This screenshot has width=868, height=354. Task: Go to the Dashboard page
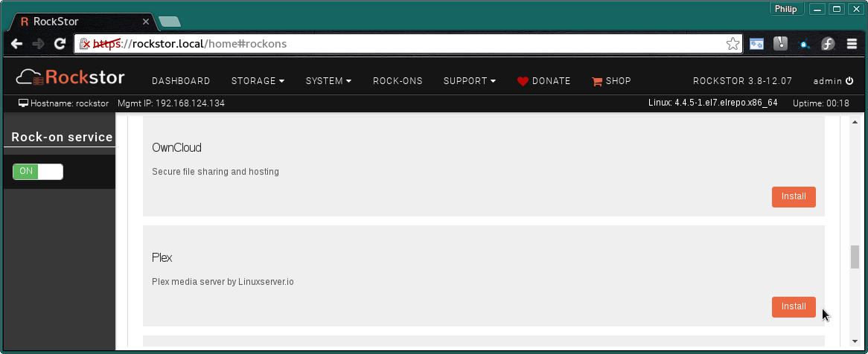tap(181, 81)
